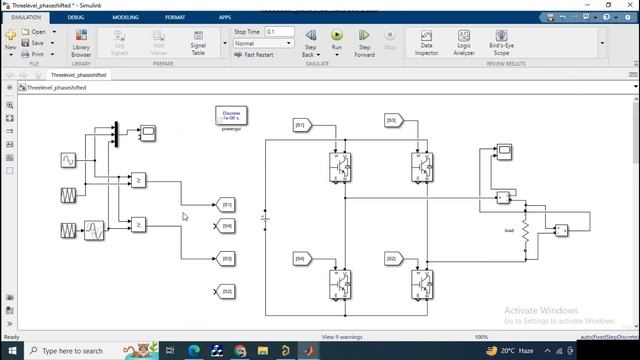
Task: Open File Explorer from the taskbar
Action: click(x=262, y=351)
